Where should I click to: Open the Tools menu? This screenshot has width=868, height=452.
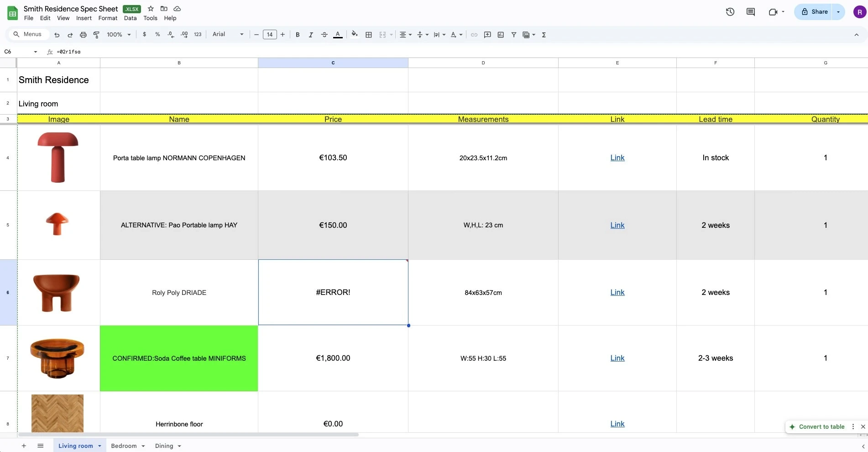coord(150,18)
